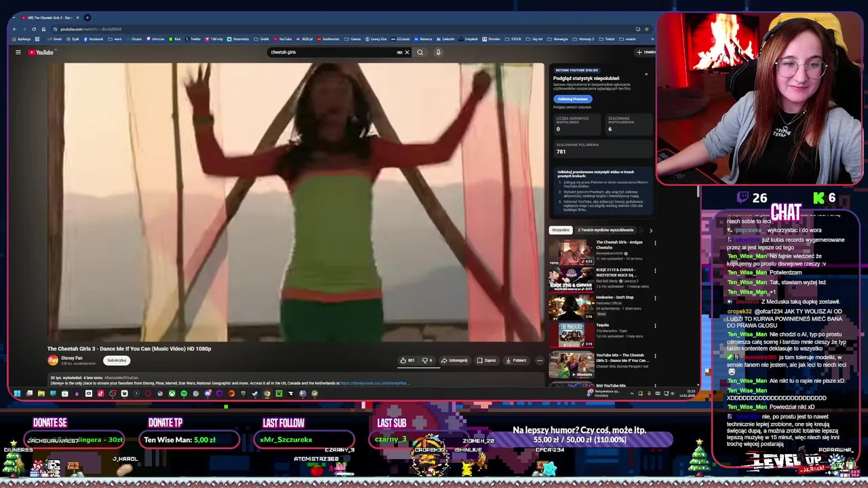Dislike the video with thumbs down
868x488 pixels.
click(427, 361)
